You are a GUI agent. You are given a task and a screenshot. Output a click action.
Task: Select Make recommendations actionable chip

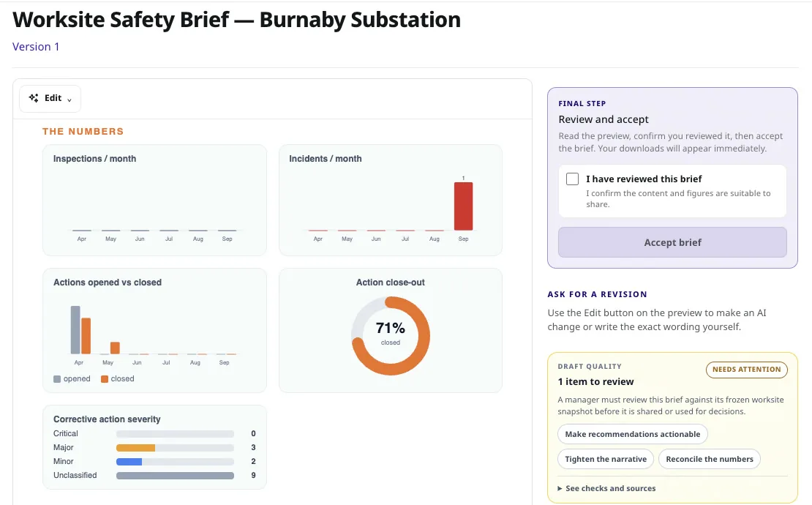click(x=632, y=434)
